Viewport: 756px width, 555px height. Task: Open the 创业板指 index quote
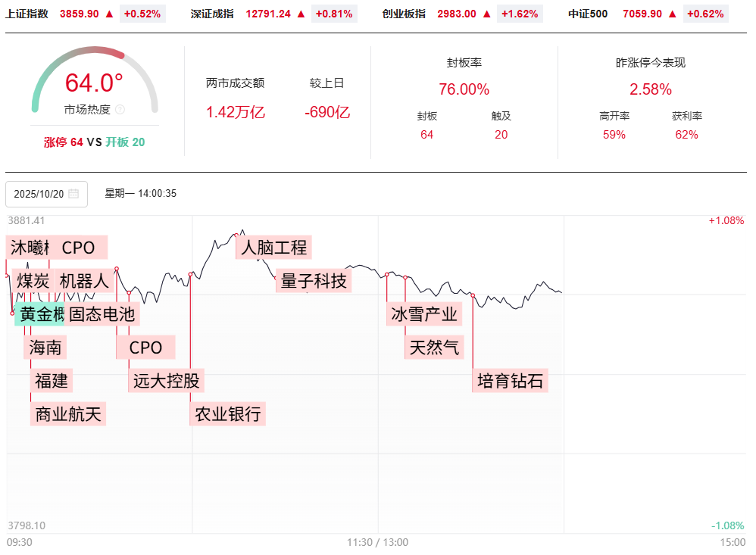pos(404,14)
